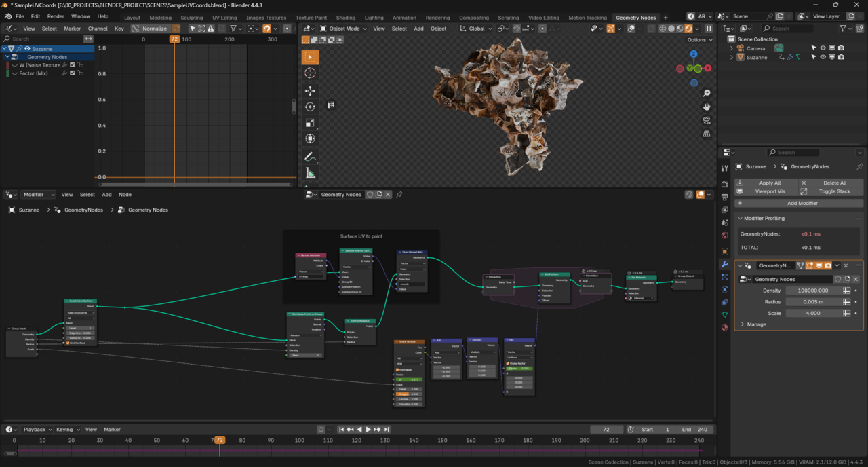
Task: Click the Delete All modifiers button
Action: 831,183
